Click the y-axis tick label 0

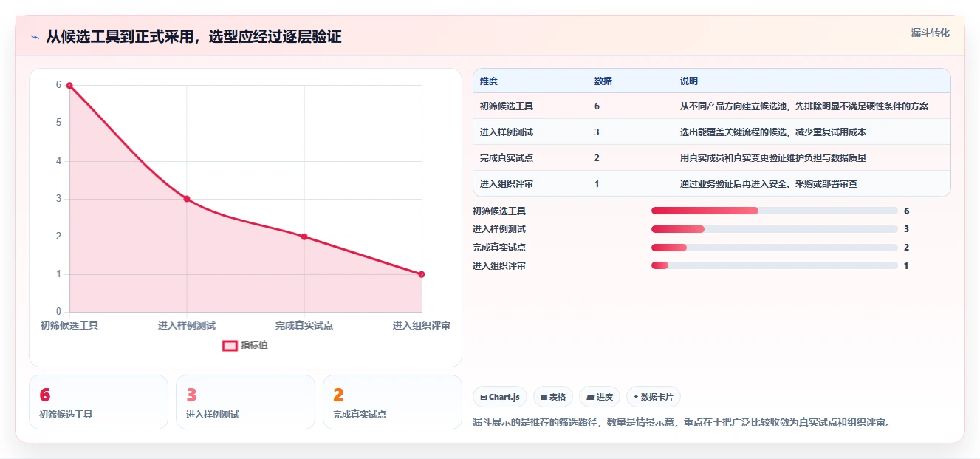pyautogui.click(x=58, y=312)
